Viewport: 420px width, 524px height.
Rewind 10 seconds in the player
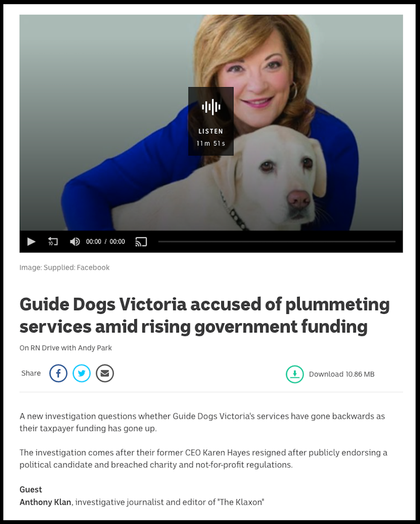pos(53,242)
